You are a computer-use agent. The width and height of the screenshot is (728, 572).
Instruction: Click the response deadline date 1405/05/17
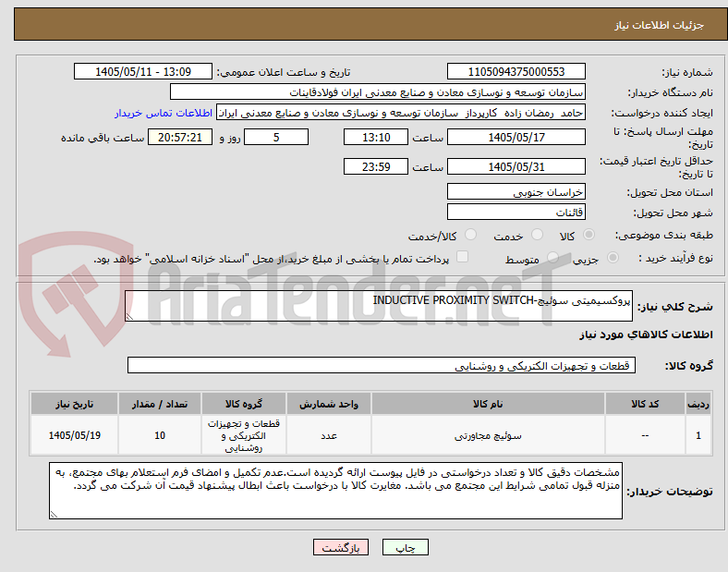tap(516, 137)
